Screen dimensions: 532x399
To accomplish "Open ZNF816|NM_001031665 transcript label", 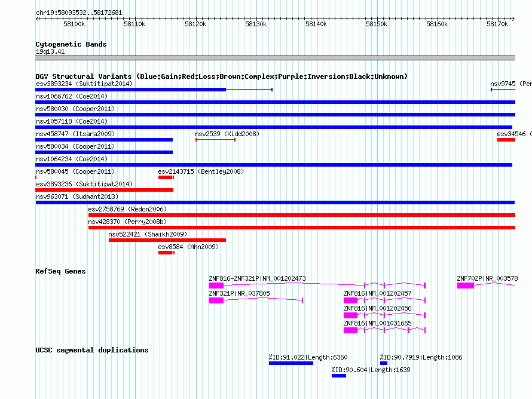I will (377, 323).
